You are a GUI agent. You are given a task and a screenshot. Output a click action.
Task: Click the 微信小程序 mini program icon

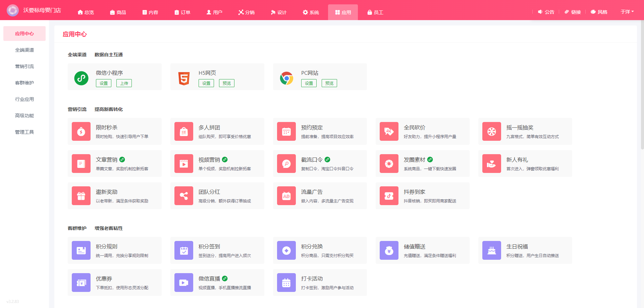pyautogui.click(x=81, y=78)
